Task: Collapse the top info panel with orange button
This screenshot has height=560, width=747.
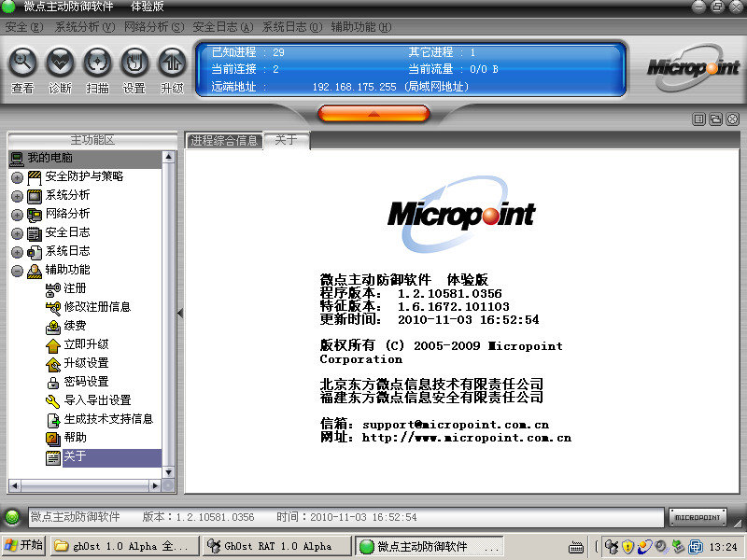Action: (x=373, y=113)
